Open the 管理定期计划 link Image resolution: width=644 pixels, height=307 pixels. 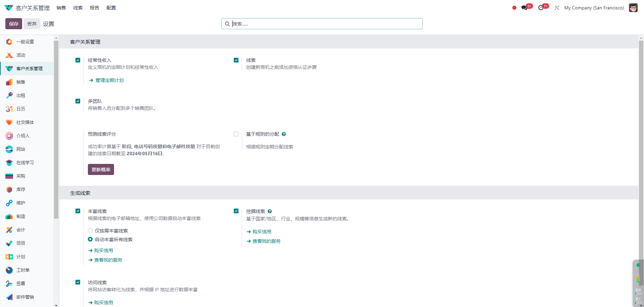[109, 80]
